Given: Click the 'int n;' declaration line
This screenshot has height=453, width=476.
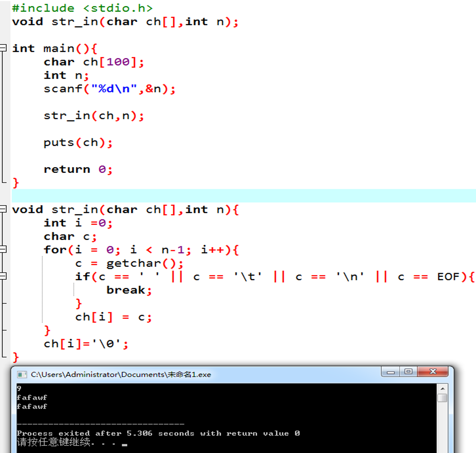Looking at the screenshot, I should [x=66, y=75].
